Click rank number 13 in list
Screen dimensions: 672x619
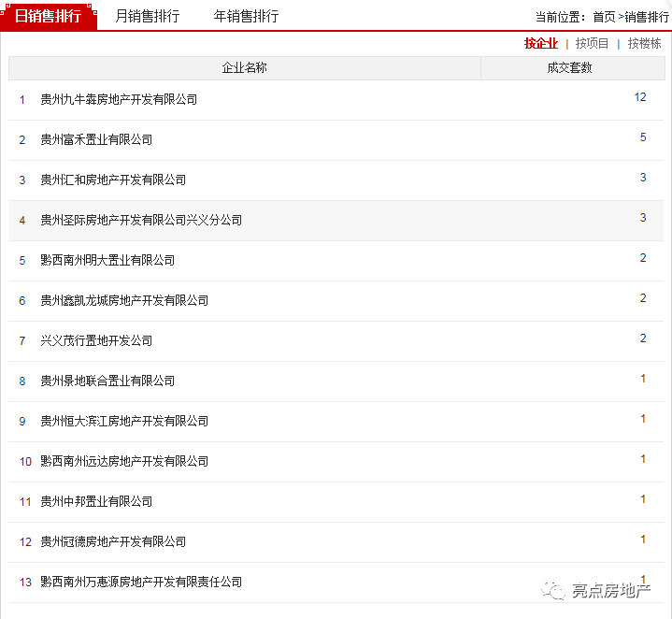[25, 583]
